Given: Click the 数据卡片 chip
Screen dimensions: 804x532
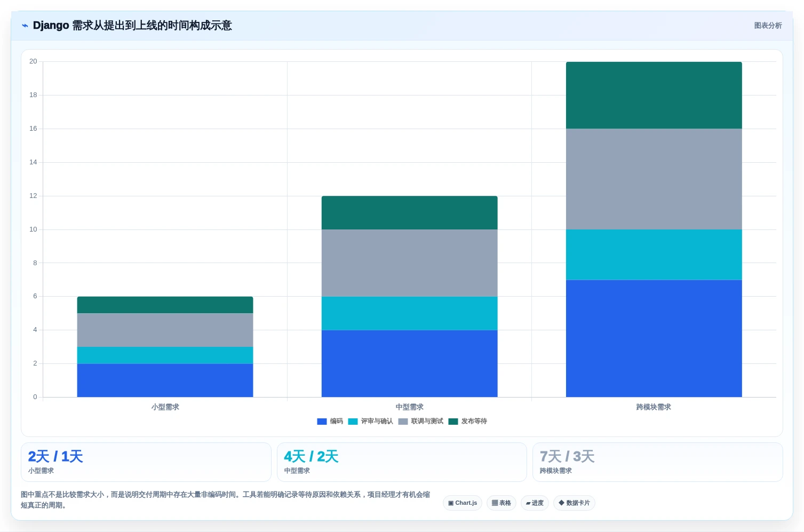Looking at the screenshot, I should [x=574, y=503].
